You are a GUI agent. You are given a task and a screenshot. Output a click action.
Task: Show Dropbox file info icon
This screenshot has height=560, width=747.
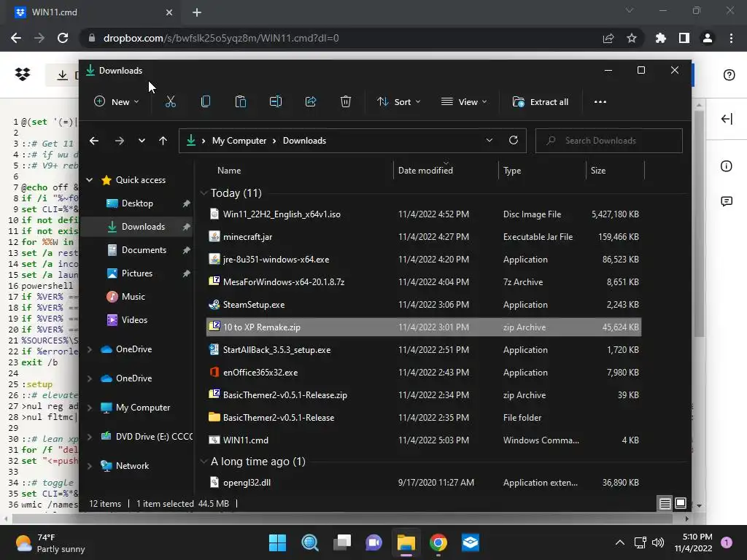pos(726,166)
